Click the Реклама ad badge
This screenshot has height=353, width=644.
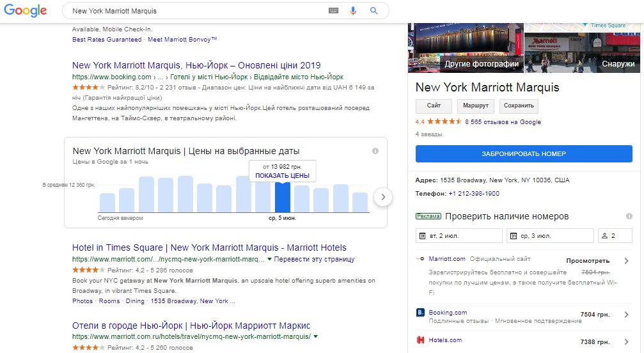tap(428, 216)
